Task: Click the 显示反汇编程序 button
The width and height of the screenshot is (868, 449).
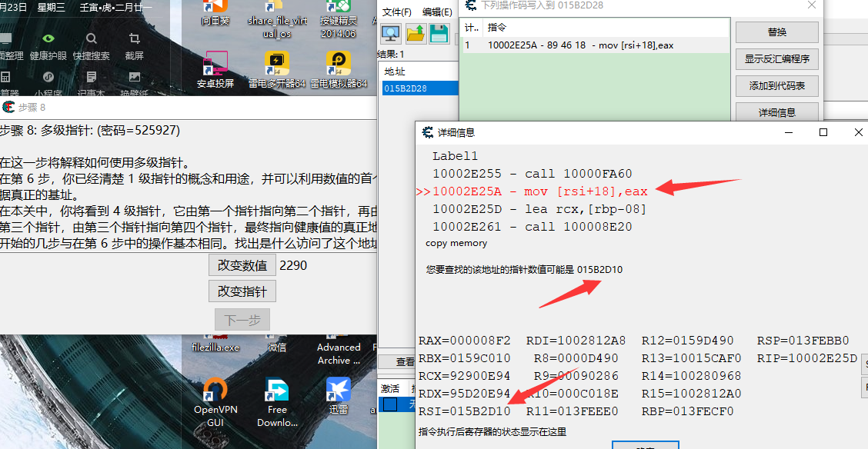Action: (x=776, y=59)
